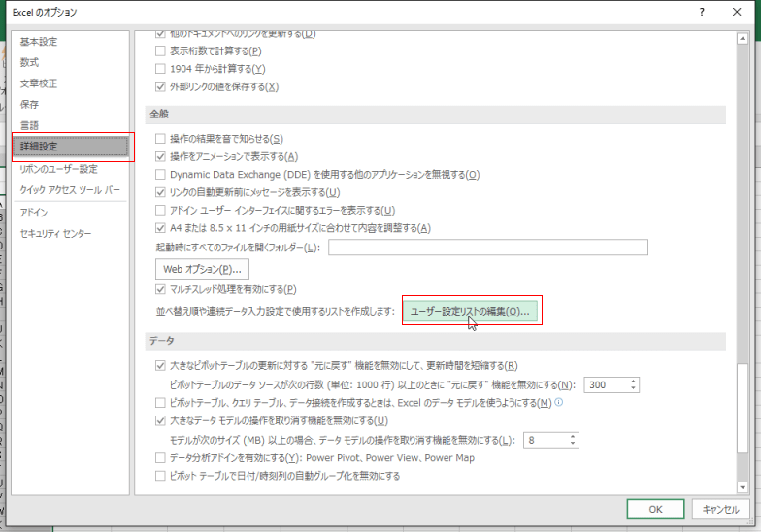Decrease the 300 rows spinner value
Image resolution: width=761 pixels, height=532 pixels.
[x=633, y=388]
